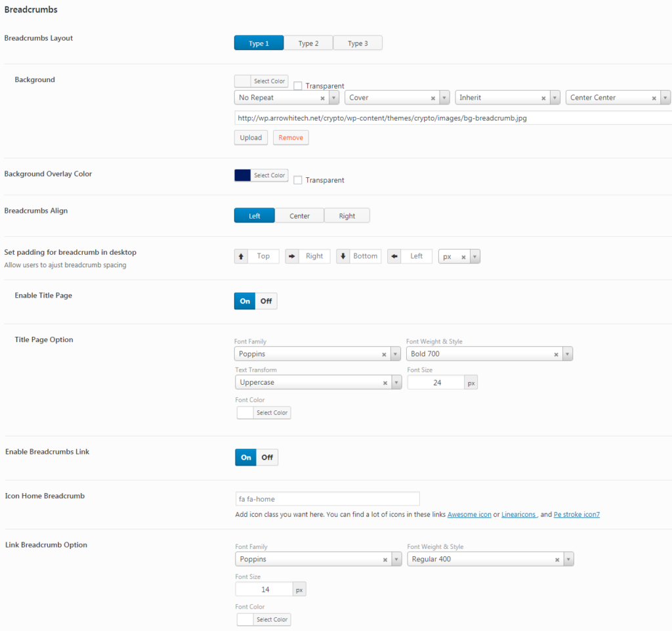Switch Enable Breadcrumbs Link to On
This screenshot has width=672, height=631.
(245, 458)
